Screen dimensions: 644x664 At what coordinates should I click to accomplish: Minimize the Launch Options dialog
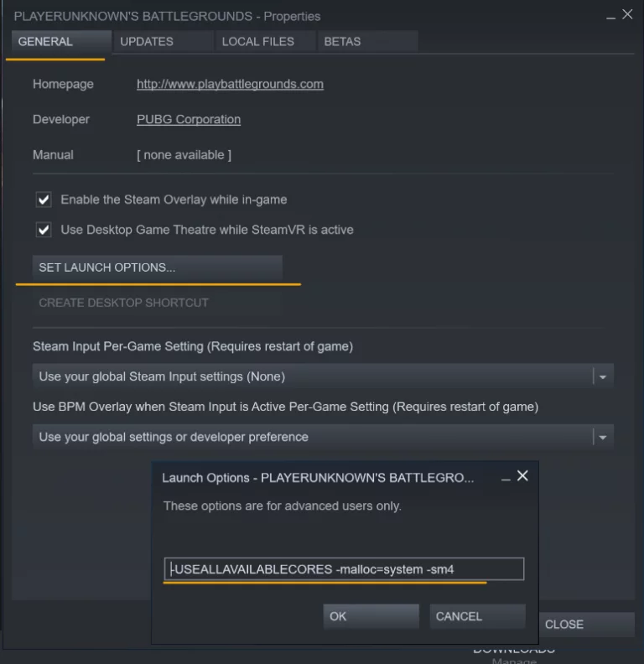click(506, 480)
